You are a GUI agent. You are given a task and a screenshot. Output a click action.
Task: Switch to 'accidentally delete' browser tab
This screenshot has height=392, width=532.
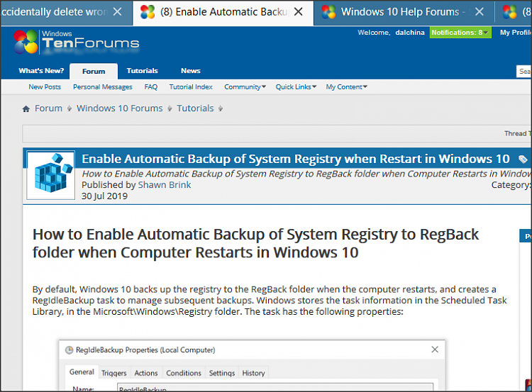[66, 12]
